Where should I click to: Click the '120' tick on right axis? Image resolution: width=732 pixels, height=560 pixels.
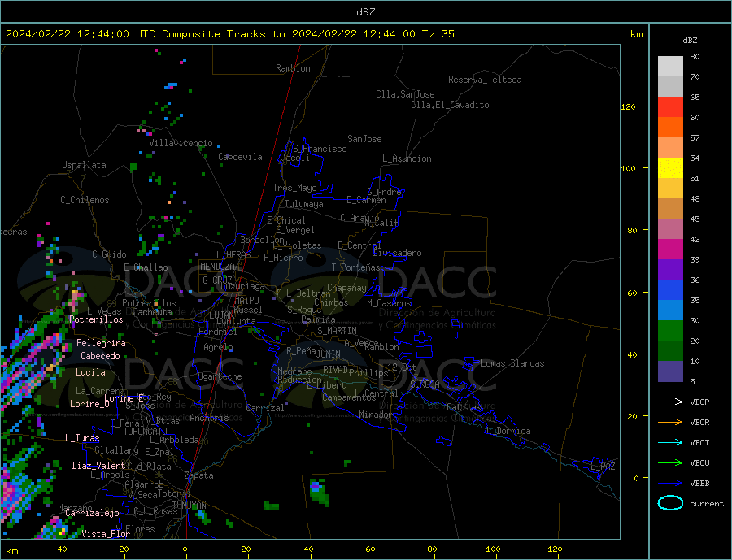tap(629, 106)
